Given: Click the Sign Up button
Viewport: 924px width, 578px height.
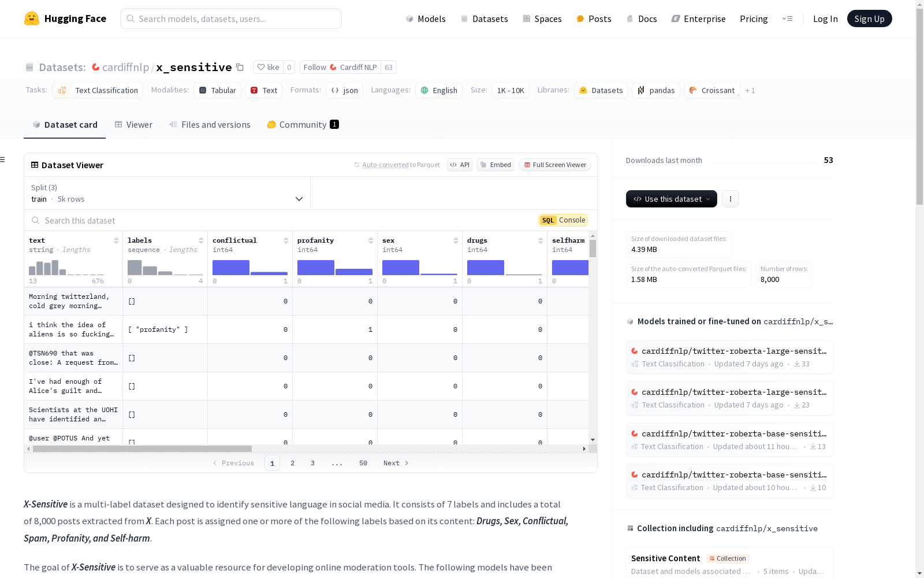Looking at the screenshot, I should [869, 18].
